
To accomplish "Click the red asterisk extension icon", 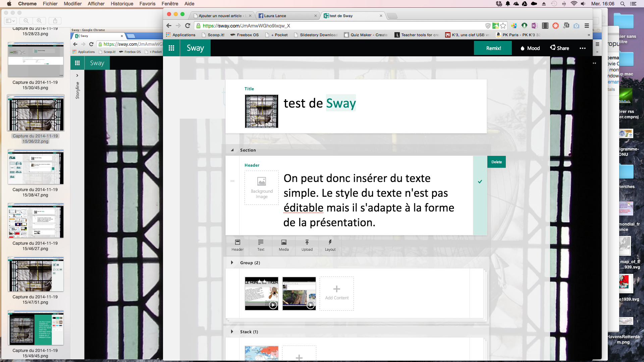I will (555, 26).
